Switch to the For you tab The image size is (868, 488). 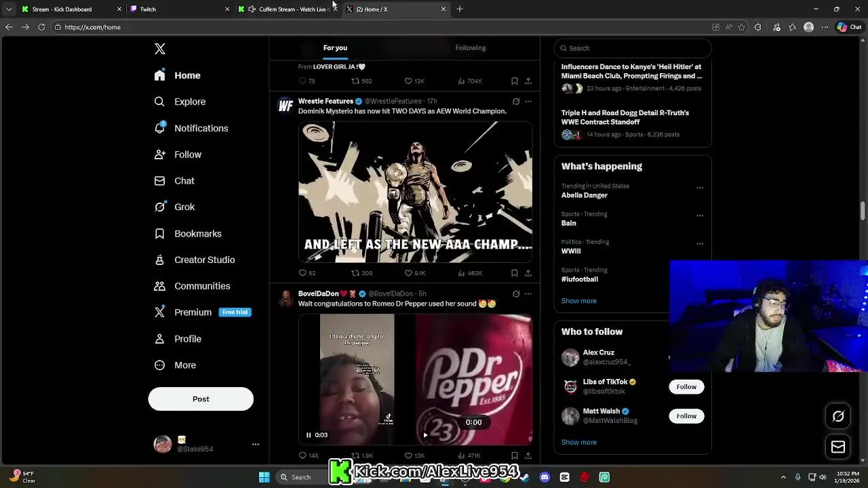click(335, 48)
